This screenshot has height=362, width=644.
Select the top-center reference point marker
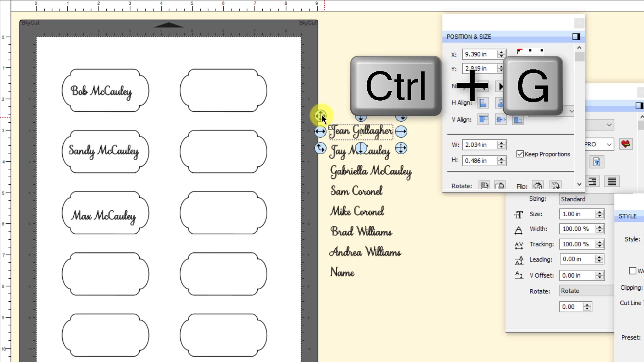tap(530, 50)
